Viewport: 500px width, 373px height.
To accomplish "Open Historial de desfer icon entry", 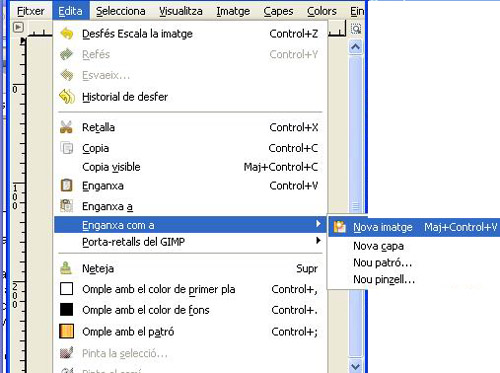I will coord(67,97).
